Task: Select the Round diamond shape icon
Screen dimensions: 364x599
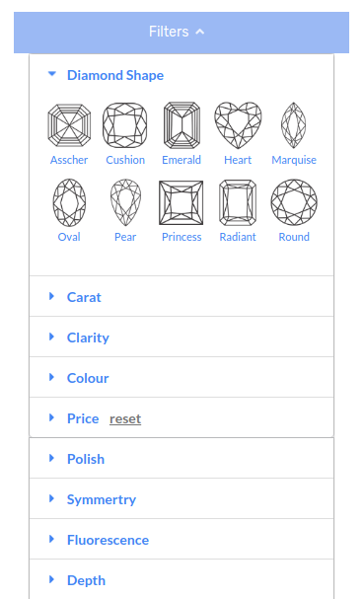Action: (x=294, y=202)
